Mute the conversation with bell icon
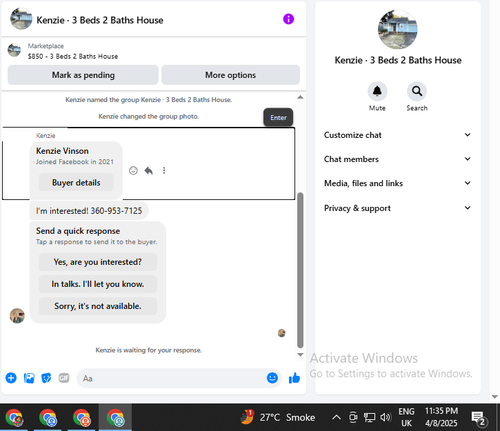500x431 pixels. (x=377, y=91)
